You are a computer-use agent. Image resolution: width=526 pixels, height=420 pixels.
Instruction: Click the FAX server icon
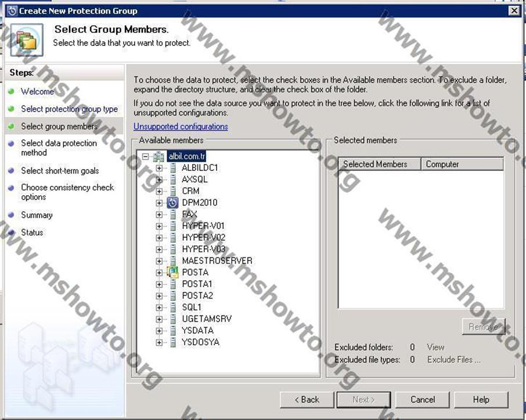click(x=173, y=214)
